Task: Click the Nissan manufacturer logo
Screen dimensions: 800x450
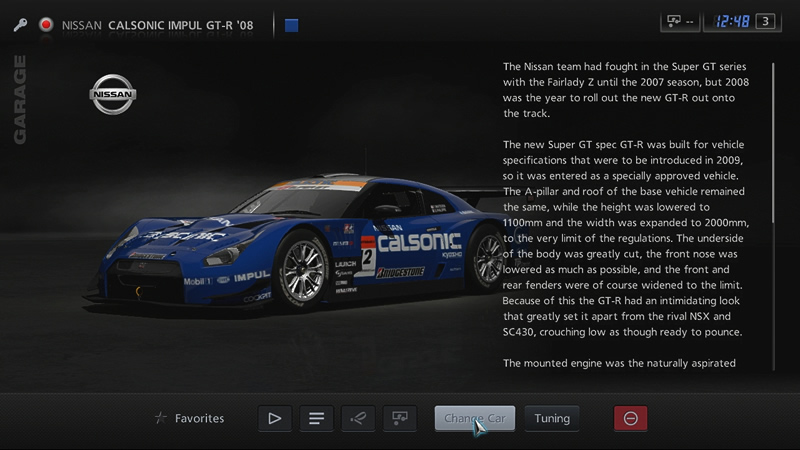Action: pos(112,95)
